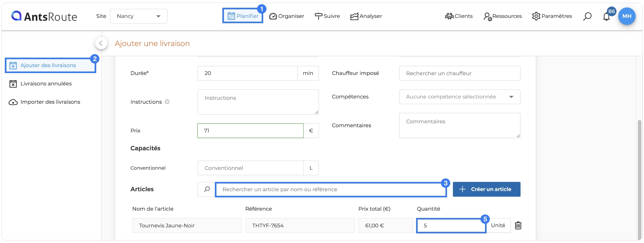
Task: Open Paramètres settings
Action: [x=552, y=16]
